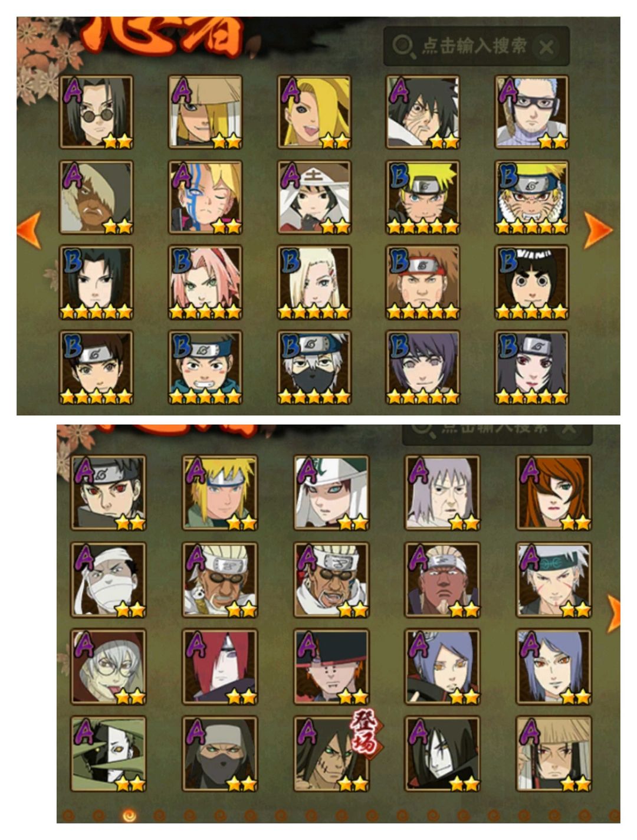Select bowl-cut Rock Lee portrait

click(x=531, y=283)
